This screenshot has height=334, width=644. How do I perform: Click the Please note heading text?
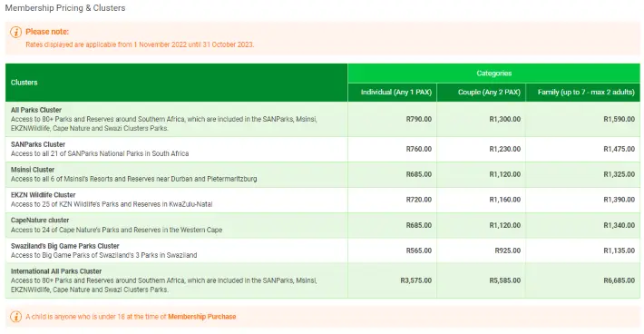47,32
